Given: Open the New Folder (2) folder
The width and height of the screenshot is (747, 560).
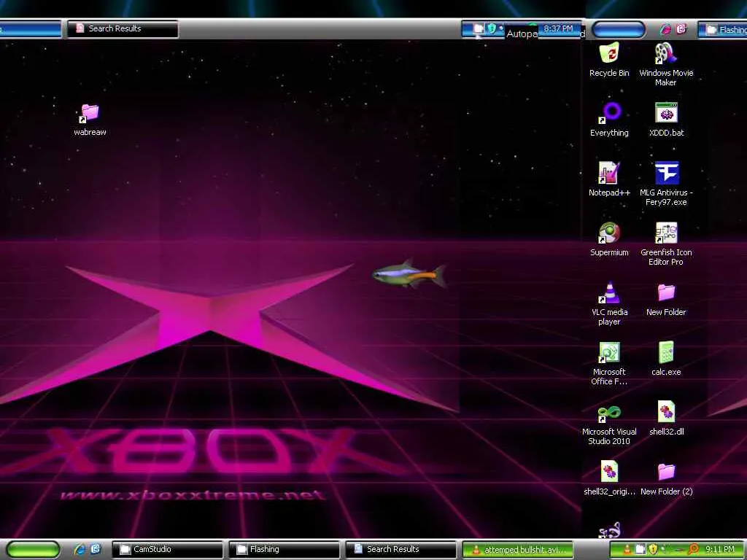Looking at the screenshot, I should pyautogui.click(x=666, y=478).
